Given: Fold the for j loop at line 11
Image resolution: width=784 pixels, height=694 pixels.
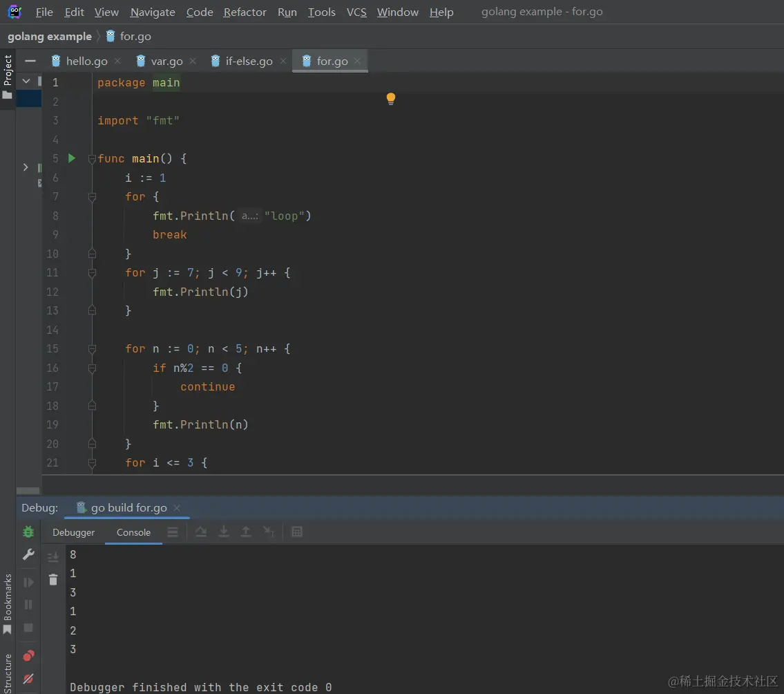Looking at the screenshot, I should [x=92, y=273].
